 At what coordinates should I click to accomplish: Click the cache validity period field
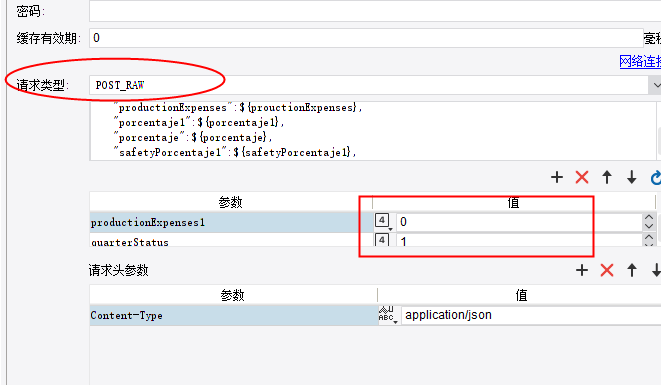(366, 38)
